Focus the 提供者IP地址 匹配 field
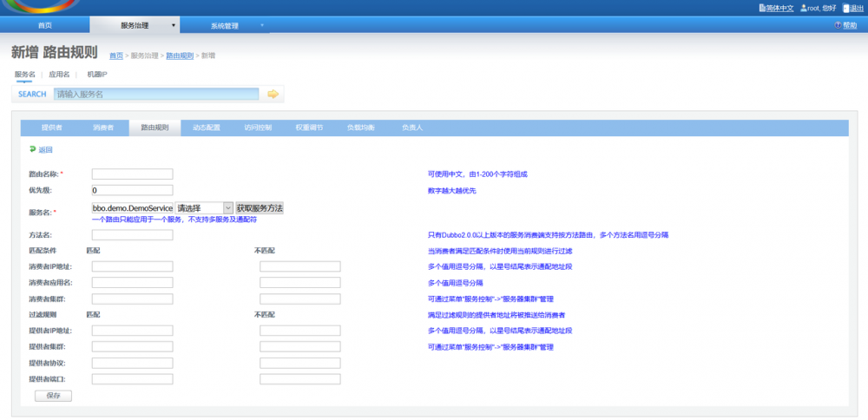Viewport: 868px width, 420px height. [132, 331]
